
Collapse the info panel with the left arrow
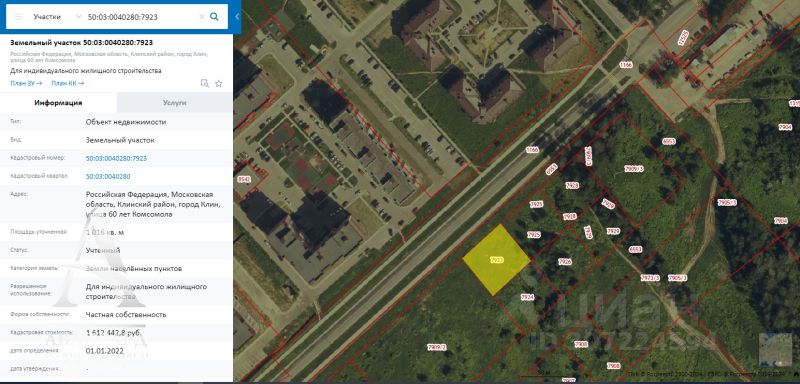point(237,16)
